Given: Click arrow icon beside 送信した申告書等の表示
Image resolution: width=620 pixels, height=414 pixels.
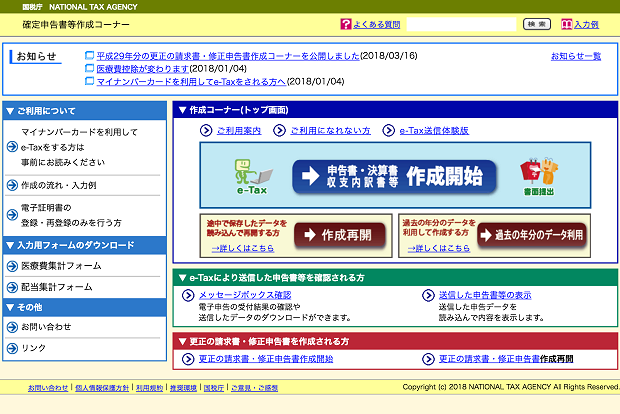Looking at the screenshot, I should point(428,295).
